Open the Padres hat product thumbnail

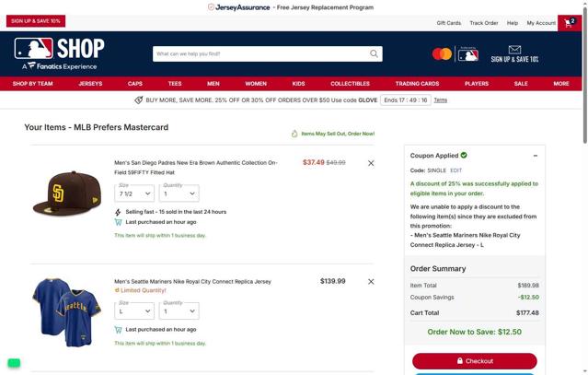pyautogui.click(x=67, y=193)
